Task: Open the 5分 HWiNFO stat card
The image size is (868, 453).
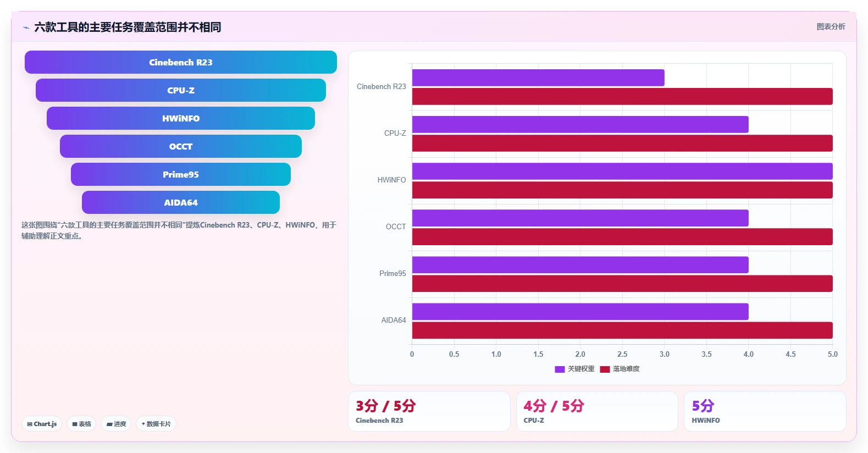Action: [x=765, y=411]
